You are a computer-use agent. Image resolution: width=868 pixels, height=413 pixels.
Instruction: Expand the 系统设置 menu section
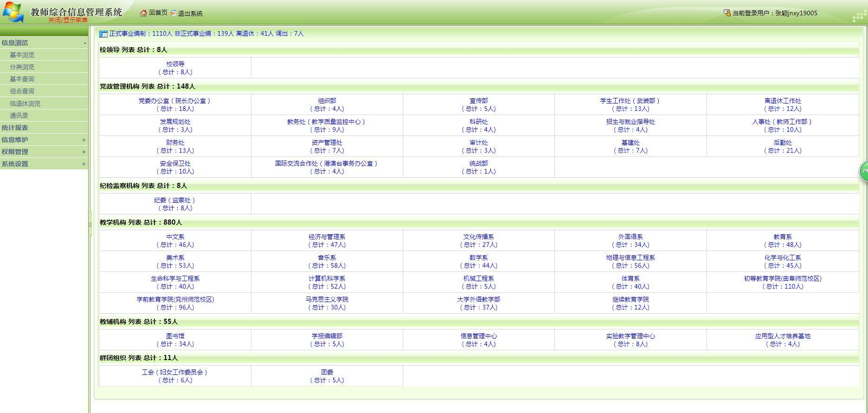[x=84, y=164]
